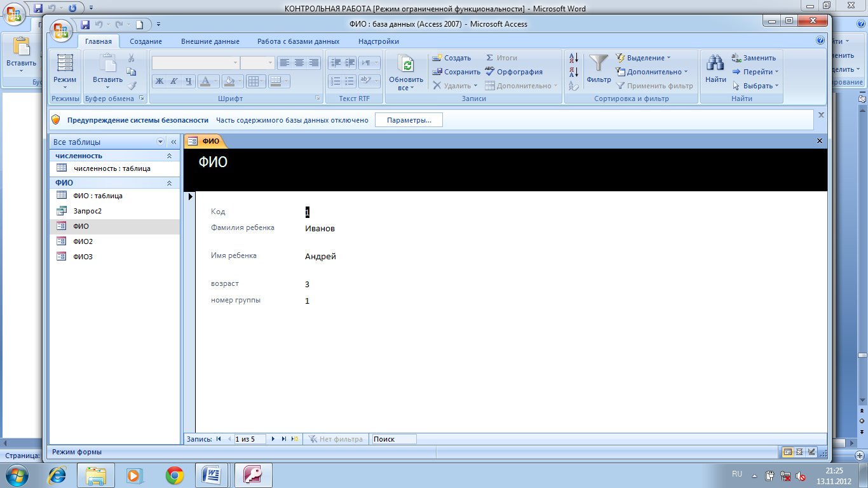Select the ФИО3 form
Viewport: 868px width, 488px height.
tap(114, 257)
